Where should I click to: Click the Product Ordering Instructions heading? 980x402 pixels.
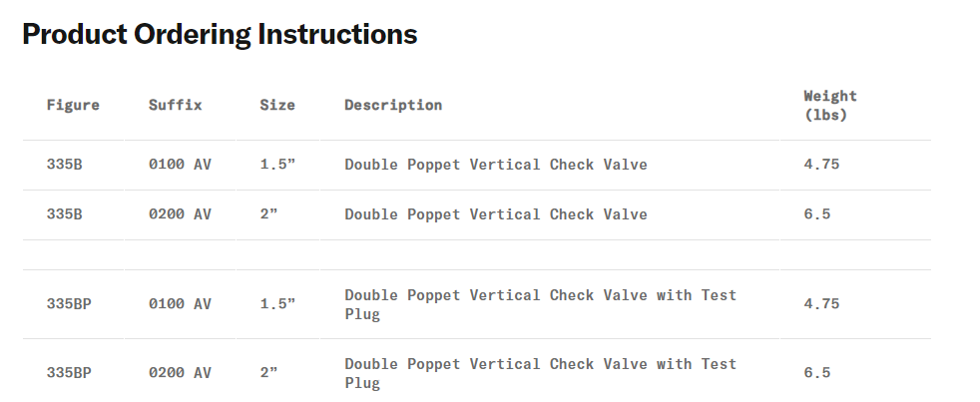tap(220, 35)
